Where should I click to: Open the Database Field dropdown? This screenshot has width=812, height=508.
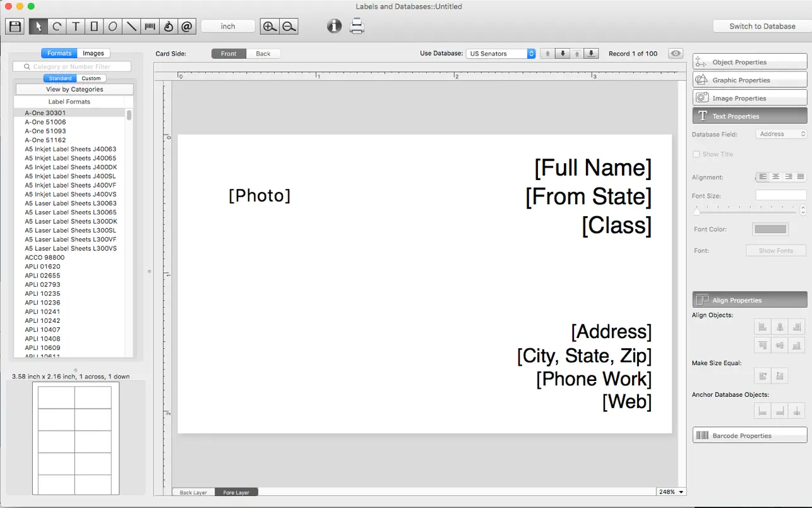[x=782, y=134]
